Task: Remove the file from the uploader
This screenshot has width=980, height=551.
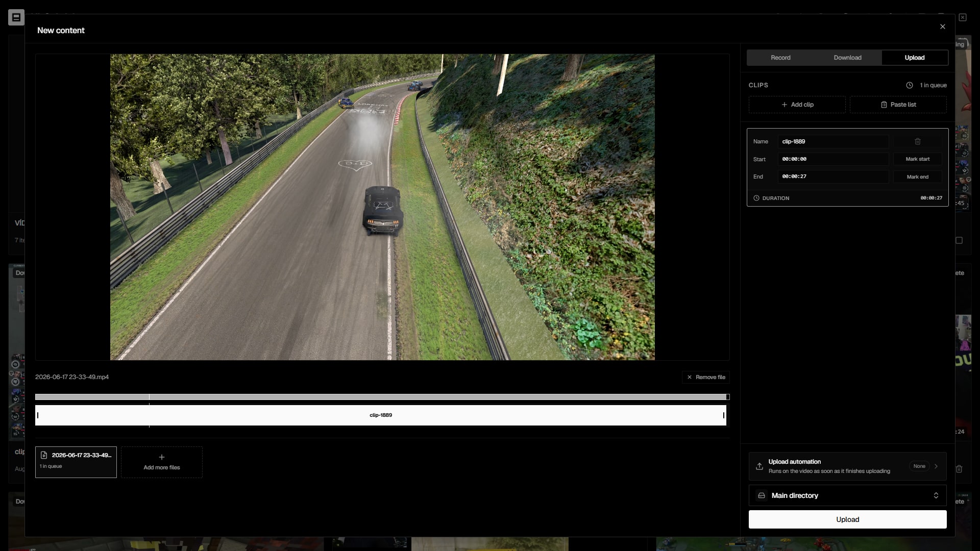Action: click(705, 377)
